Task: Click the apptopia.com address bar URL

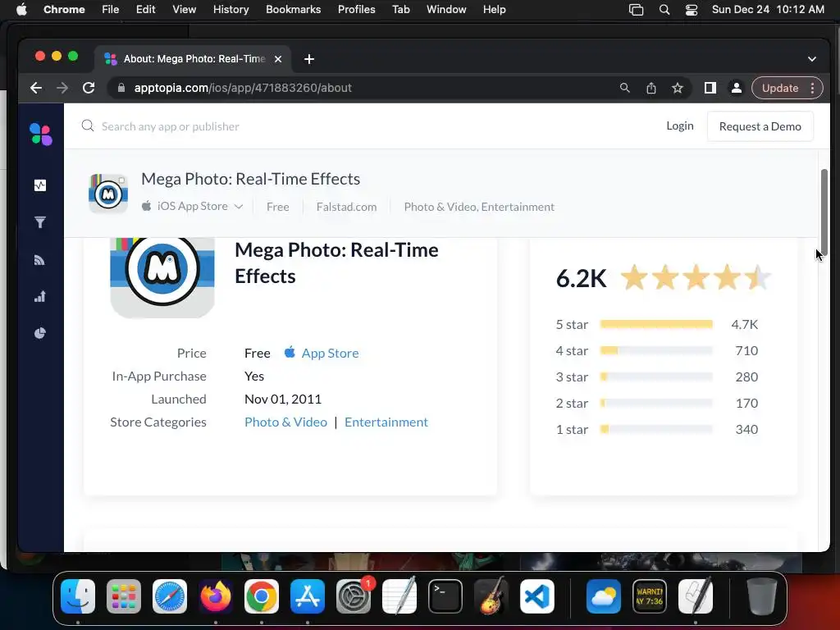Action: tap(243, 88)
